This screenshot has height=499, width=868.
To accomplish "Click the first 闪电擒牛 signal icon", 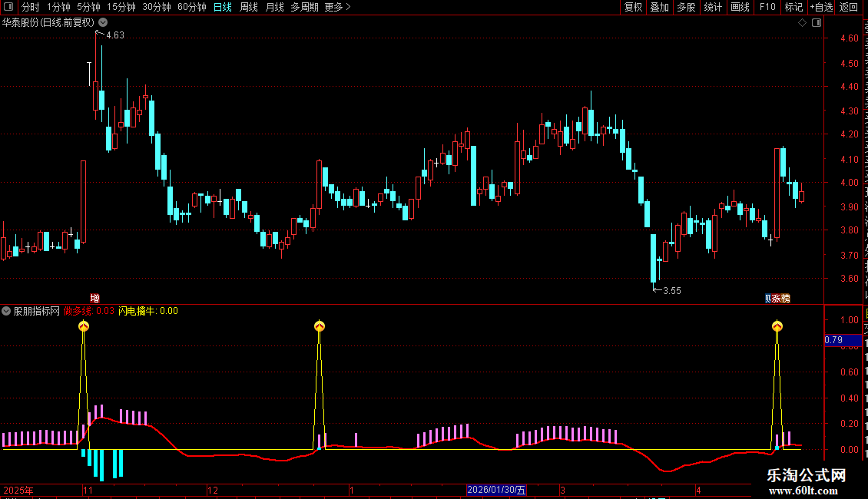I will (x=84, y=326).
